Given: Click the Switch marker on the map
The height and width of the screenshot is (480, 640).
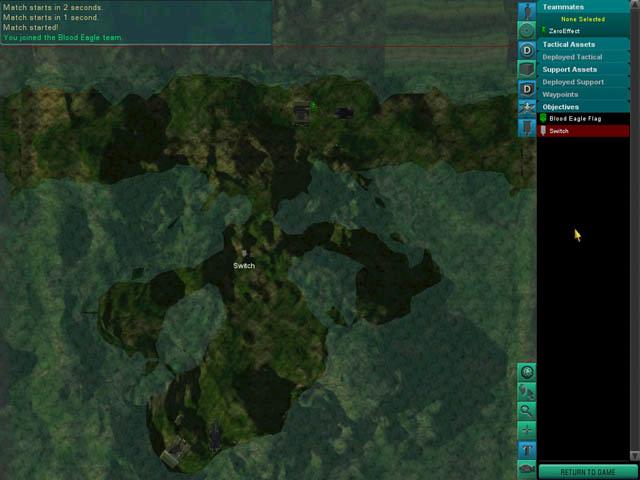Looking at the screenshot, I should click(244, 254).
